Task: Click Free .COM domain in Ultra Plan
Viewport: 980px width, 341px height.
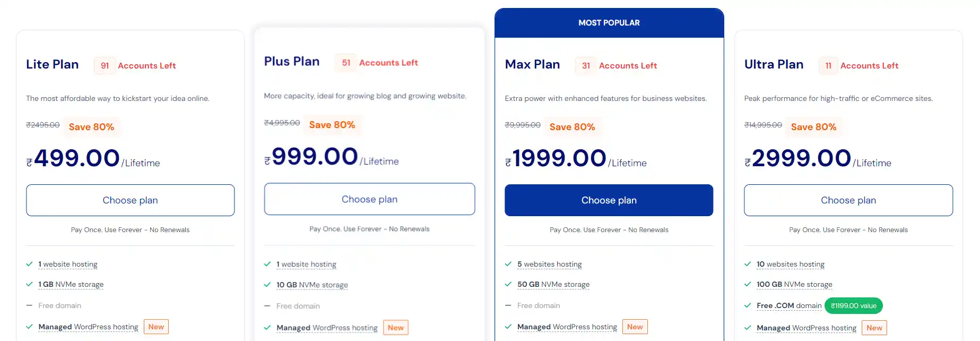Action: point(788,306)
